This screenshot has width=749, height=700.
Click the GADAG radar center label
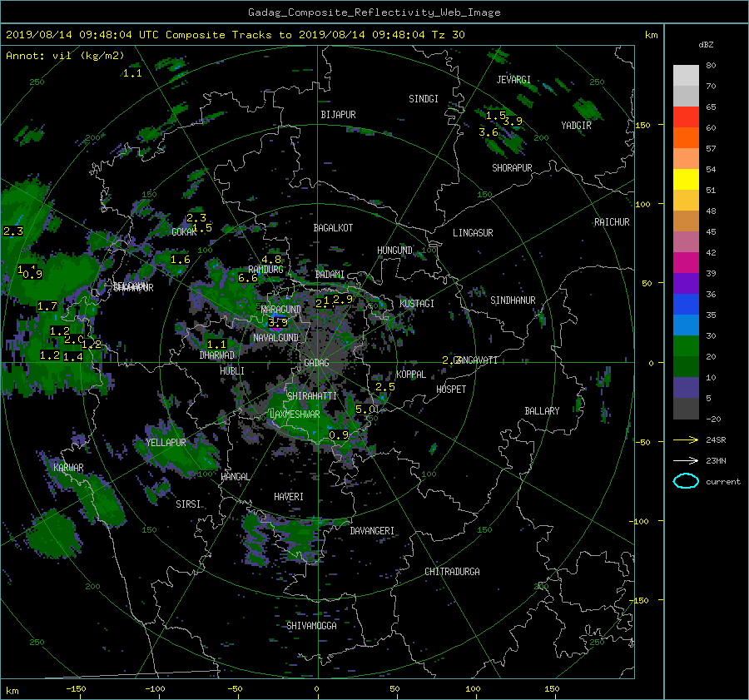(316, 363)
